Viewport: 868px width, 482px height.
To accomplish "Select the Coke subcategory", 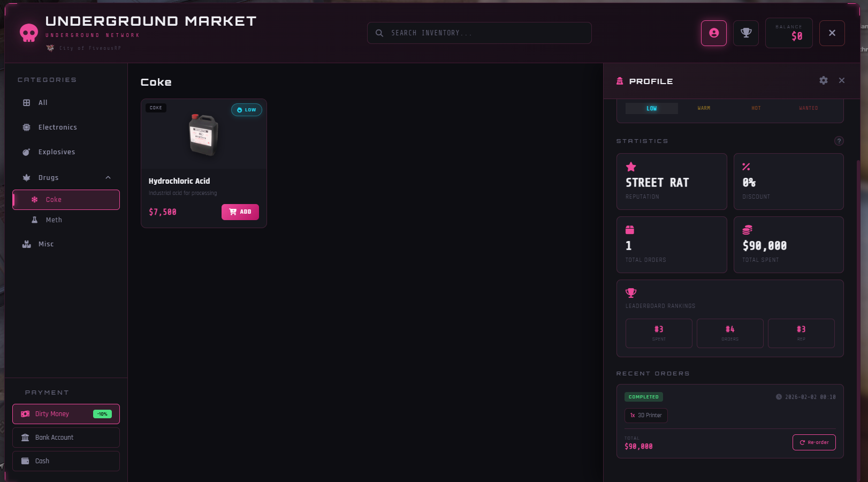I will click(x=66, y=200).
